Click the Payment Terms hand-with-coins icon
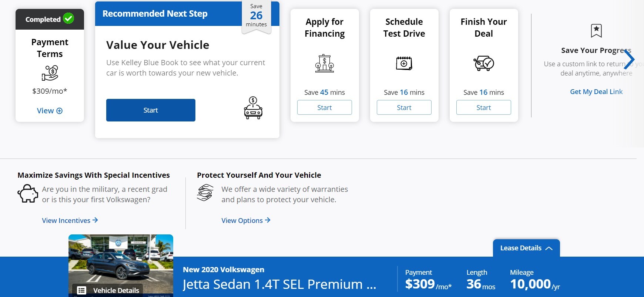The width and height of the screenshot is (644, 297). [50, 73]
